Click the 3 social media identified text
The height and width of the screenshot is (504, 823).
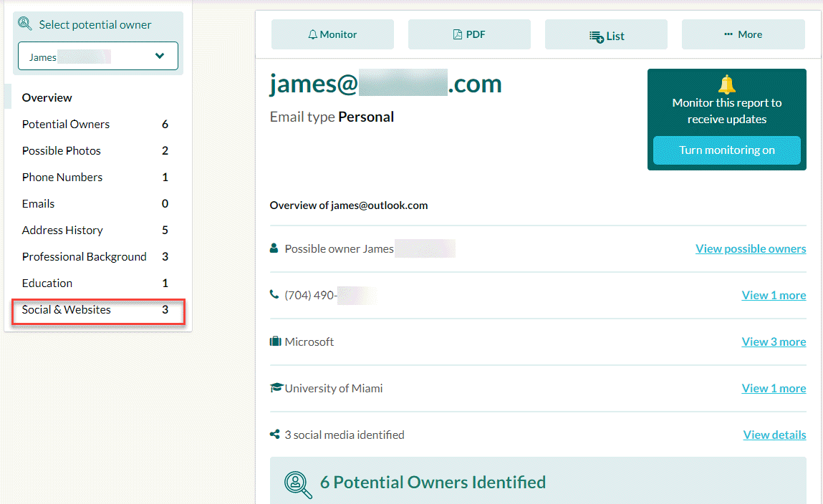345,435
